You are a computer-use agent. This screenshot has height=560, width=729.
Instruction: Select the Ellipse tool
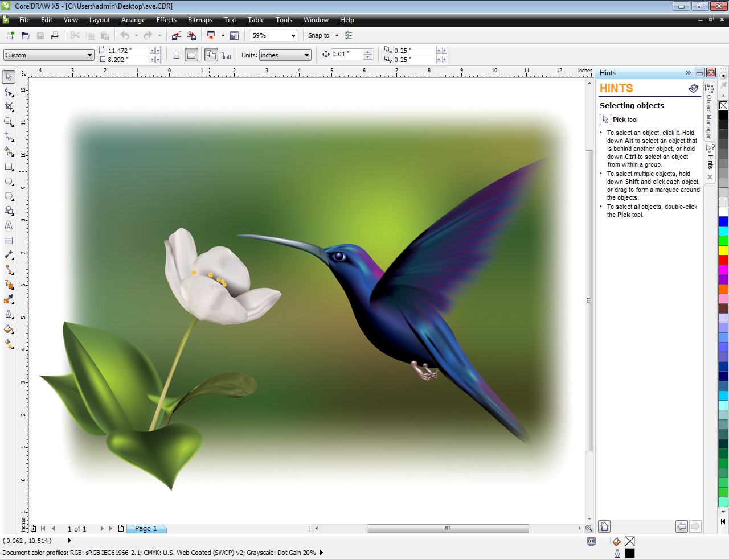click(x=8, y=182)
